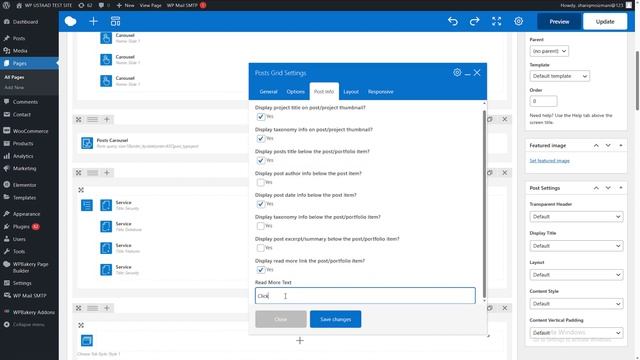Click Save changes button

tap(336, 319)
